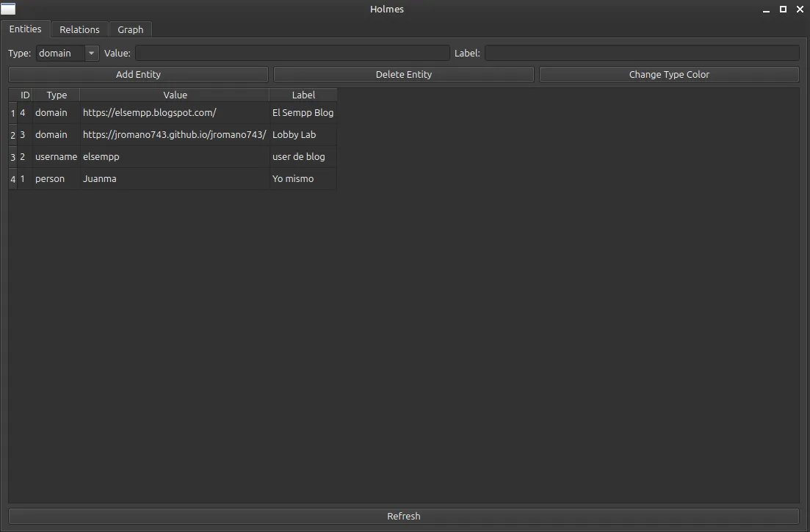The width and height of the screenshot is (810, 532).
Task: Sort table by ID column header
Action: (25, 95)
